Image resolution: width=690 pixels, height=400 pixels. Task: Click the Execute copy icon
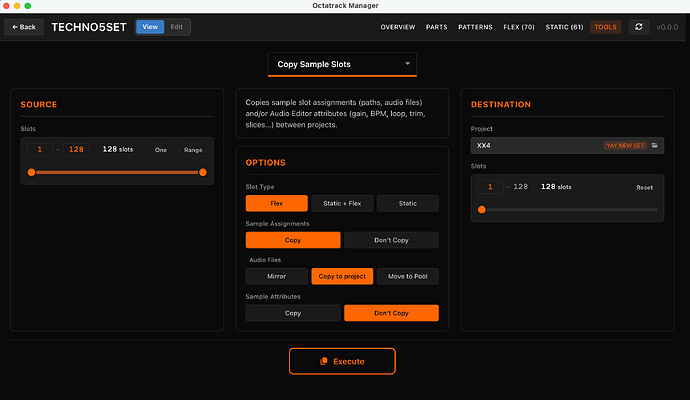[324, 361]
